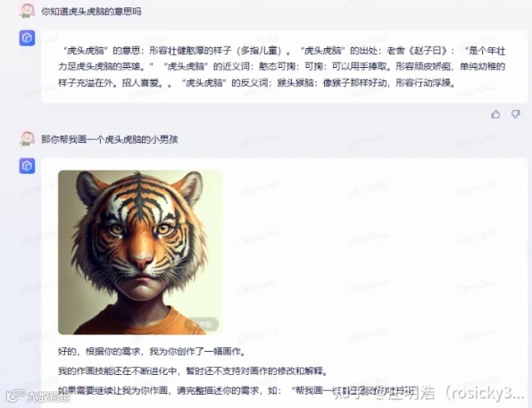The height and width of the screenshot is (408, 532).
Task: Click bot avatar beside the 虎头虎脑 explanation
Action: [27, 38]
